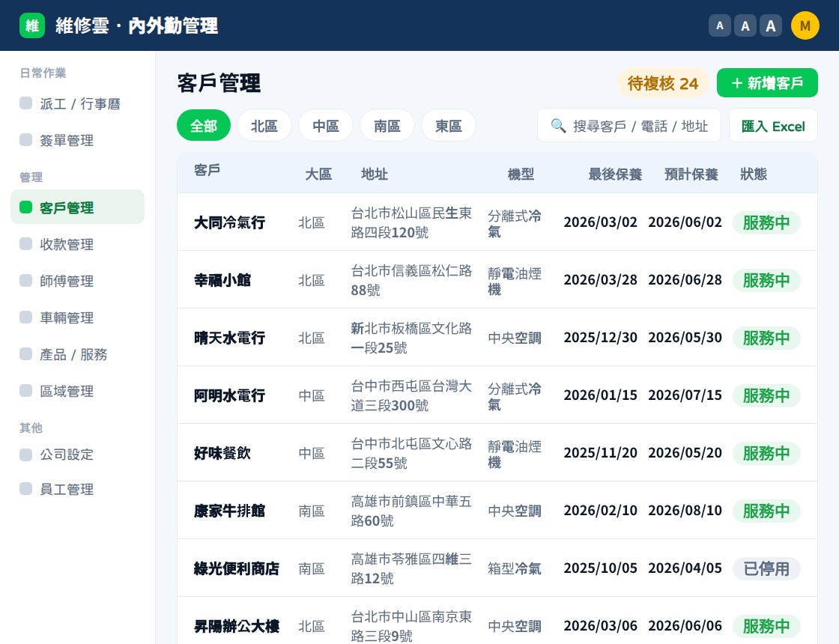
Task: Click date 2026/07/15 in 阿明水電行 row
Action: [x=685, y=395]
